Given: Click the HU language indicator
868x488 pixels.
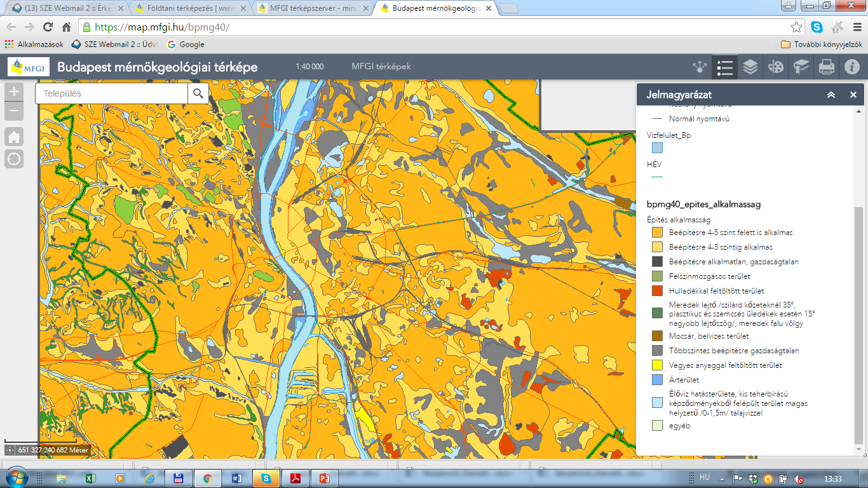Looking at the screenshot, I should point(704,477).
